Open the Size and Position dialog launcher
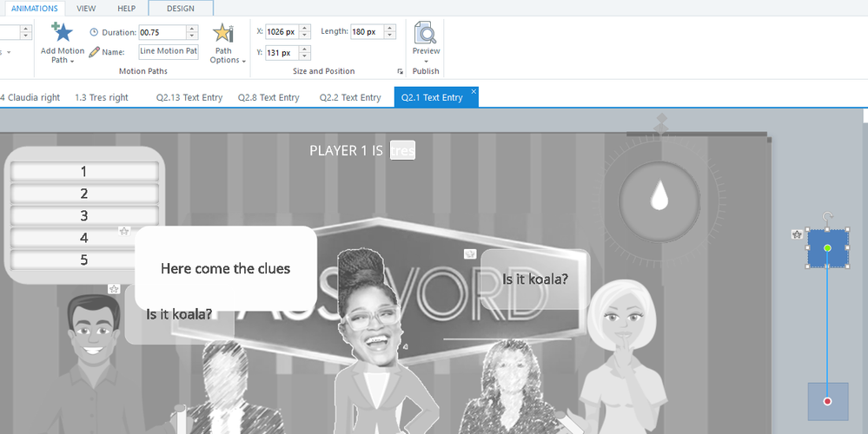This screenshot has height=434, width=868. click(400, 71)
